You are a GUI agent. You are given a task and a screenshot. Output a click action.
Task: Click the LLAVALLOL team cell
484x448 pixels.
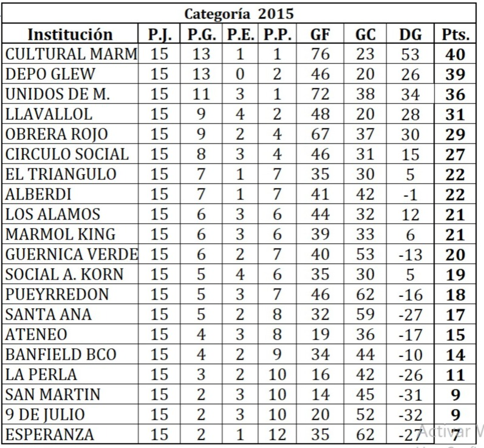(x=70, y=114)
